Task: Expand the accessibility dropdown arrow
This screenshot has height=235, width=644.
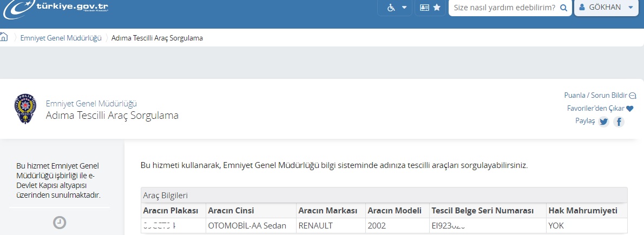Action: [x=404, y=8]
